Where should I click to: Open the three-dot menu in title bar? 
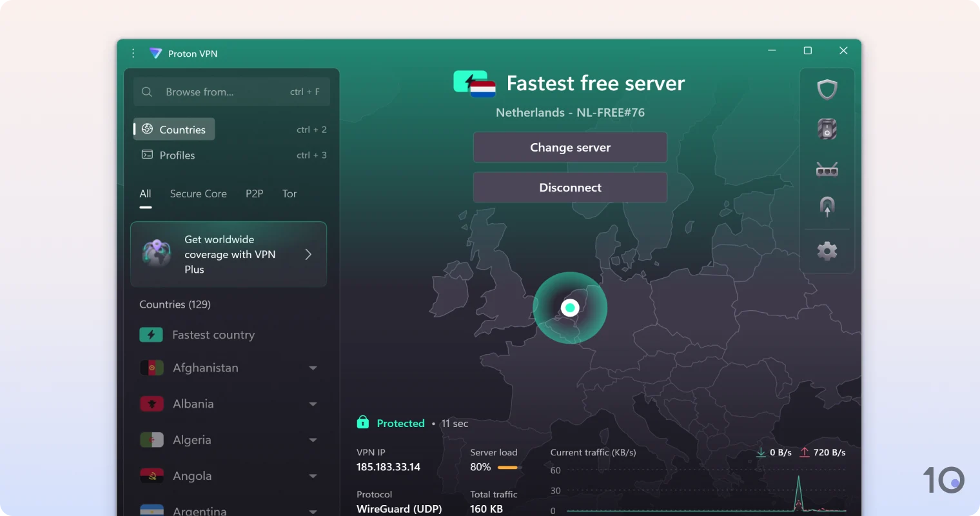(133, 54)
